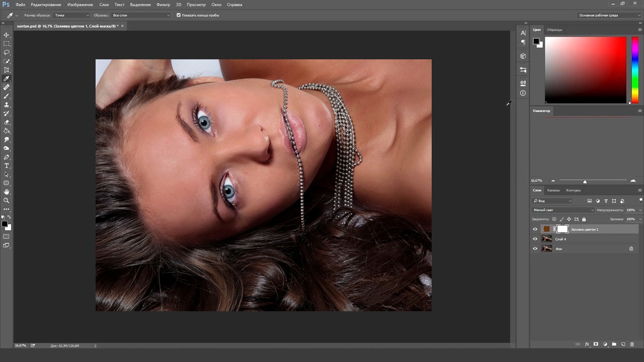Toggle filter for adjustment layers
This screenshot has height=362, width=644.
tap(598, 201)
